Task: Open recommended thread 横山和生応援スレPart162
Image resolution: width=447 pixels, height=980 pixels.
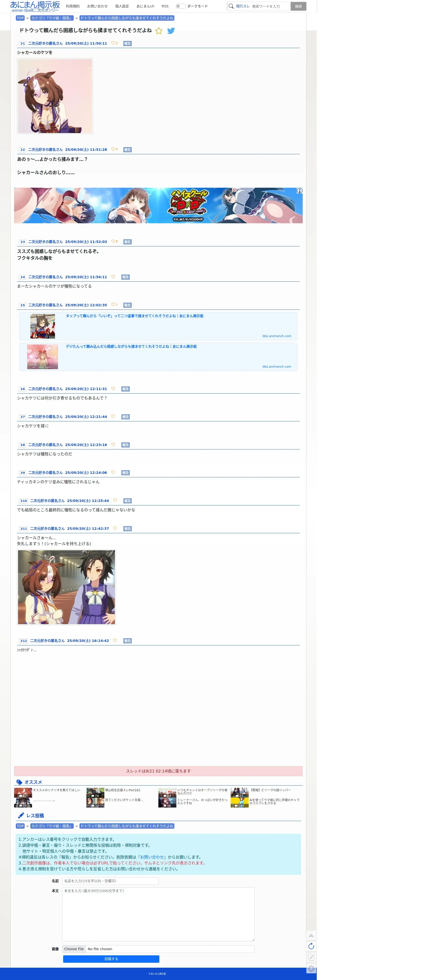Action: tap(123, 790)
